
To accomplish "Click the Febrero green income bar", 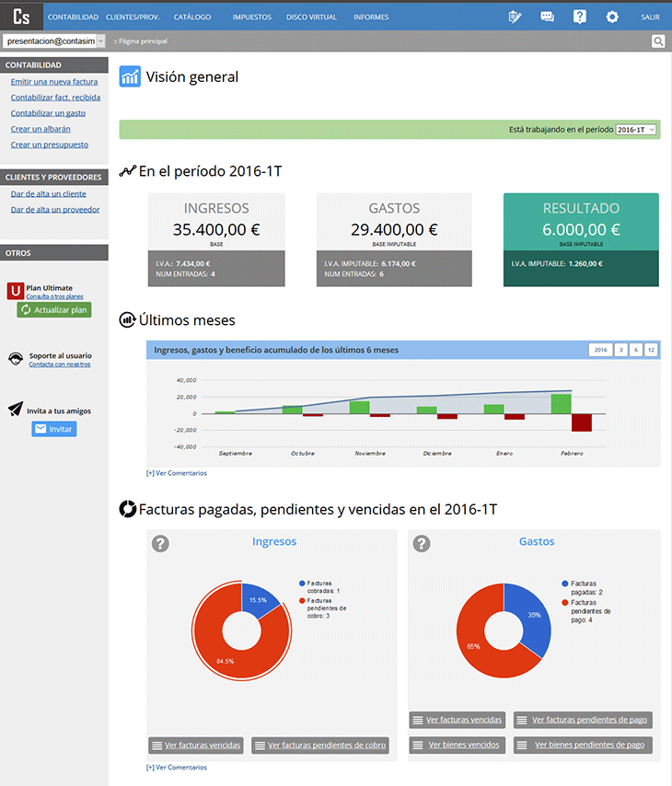I will [x=562, y=404].
